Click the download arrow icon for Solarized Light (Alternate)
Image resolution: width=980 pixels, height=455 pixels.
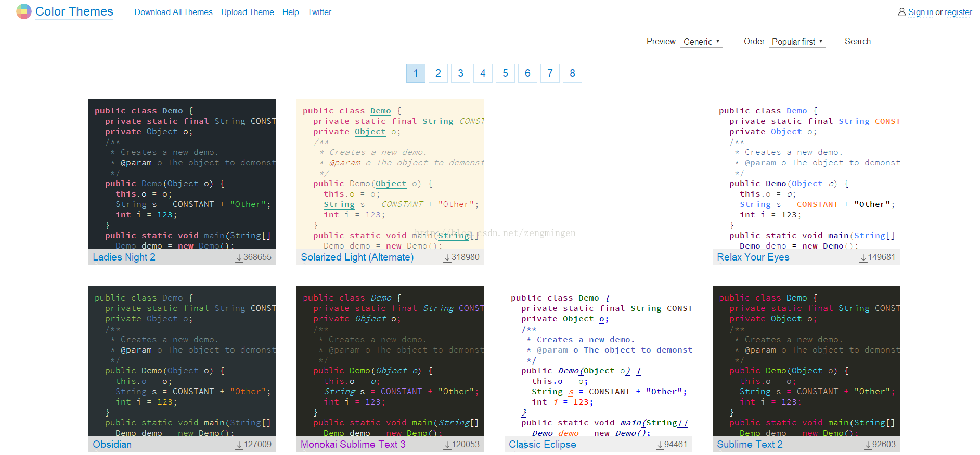point(447,257)
